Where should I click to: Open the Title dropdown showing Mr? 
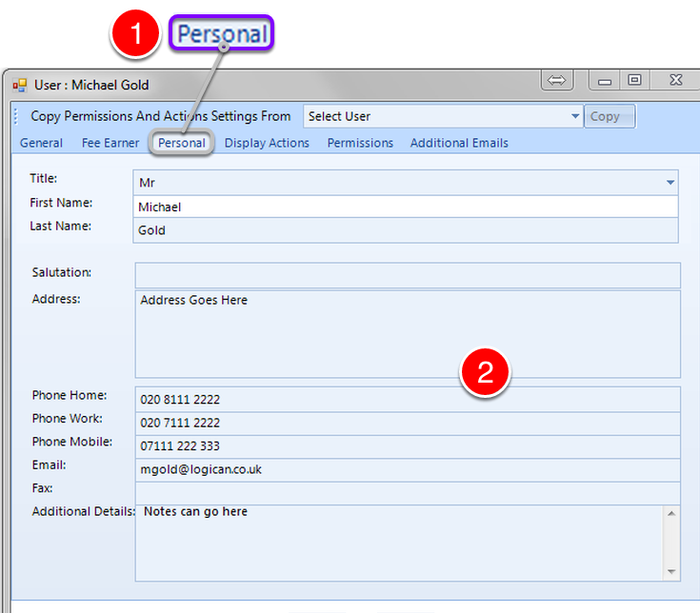[406, 183]
